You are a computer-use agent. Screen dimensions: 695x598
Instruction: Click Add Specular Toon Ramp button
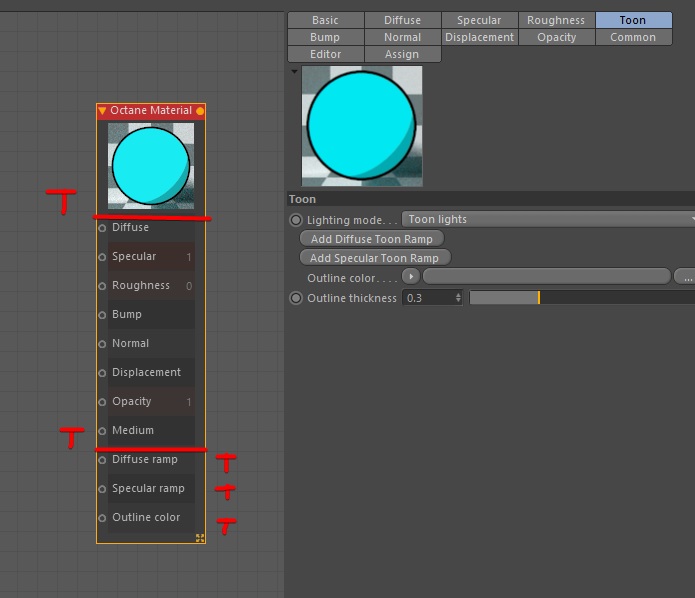click(375, 258)
